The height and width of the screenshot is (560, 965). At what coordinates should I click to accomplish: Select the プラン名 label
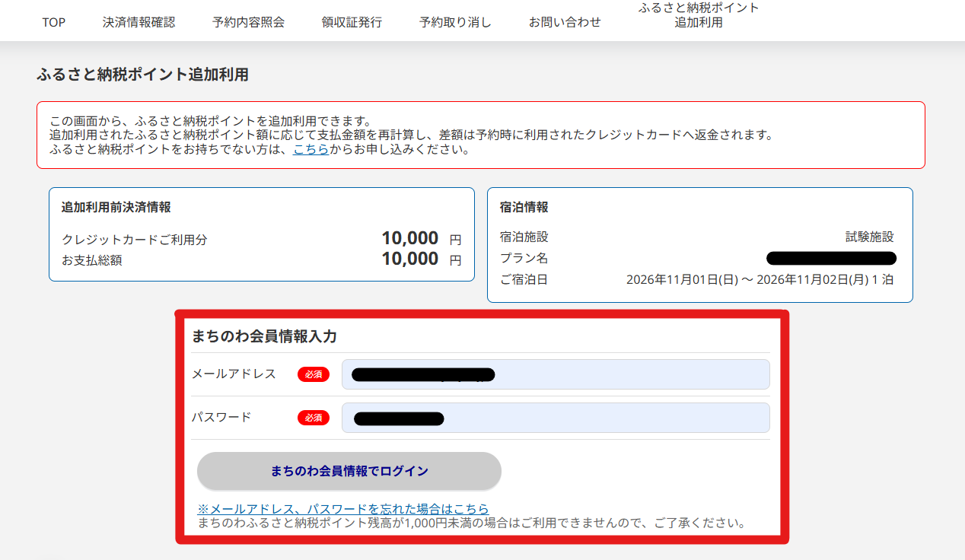524,258
